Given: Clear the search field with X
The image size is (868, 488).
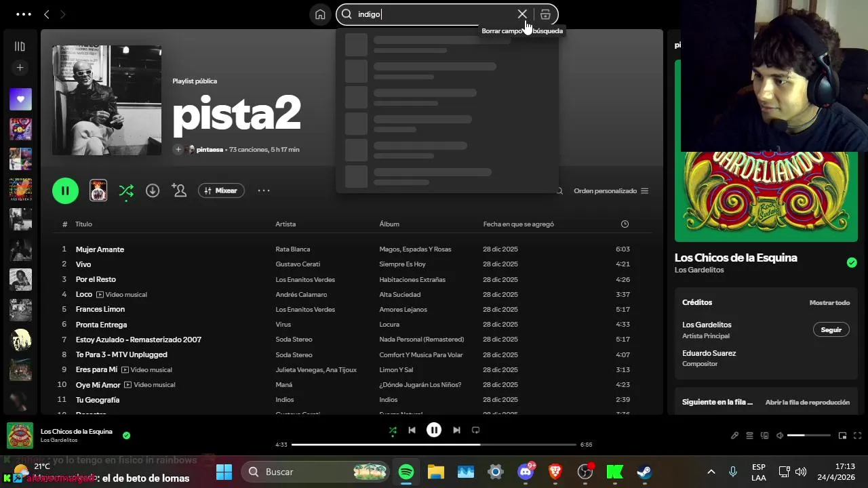Looking at the screenshot, I should pos(522,14).
